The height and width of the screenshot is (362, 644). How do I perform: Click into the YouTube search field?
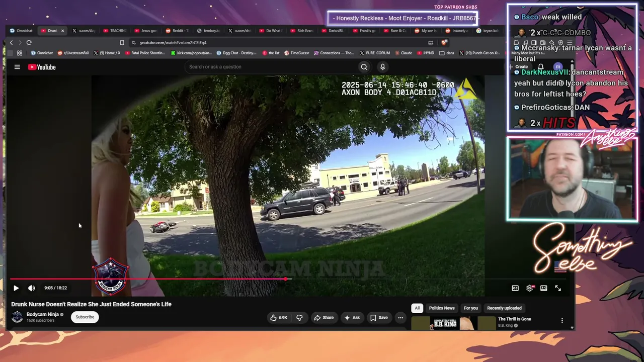(x=271, y=67)
